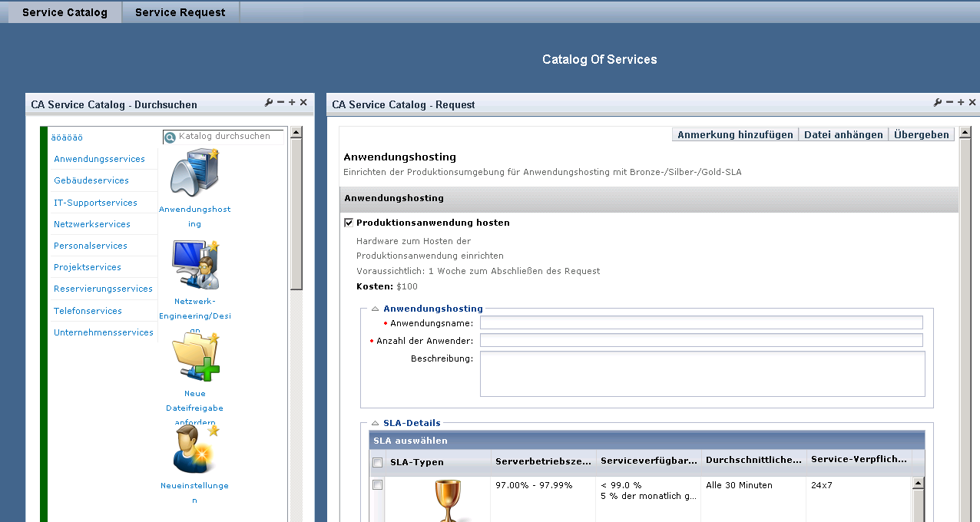Image resolution: width=980 pixels, height=522 pixels.
Task: Sort by Serverbetriebsze... column header
Action: [x=543, y=461]
